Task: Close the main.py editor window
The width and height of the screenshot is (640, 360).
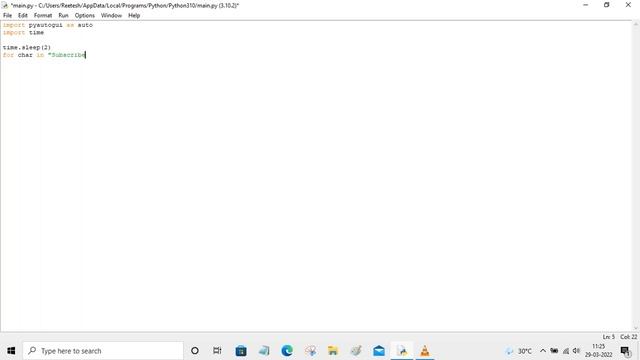Action: pyautogui.click(x=628, y=5)
